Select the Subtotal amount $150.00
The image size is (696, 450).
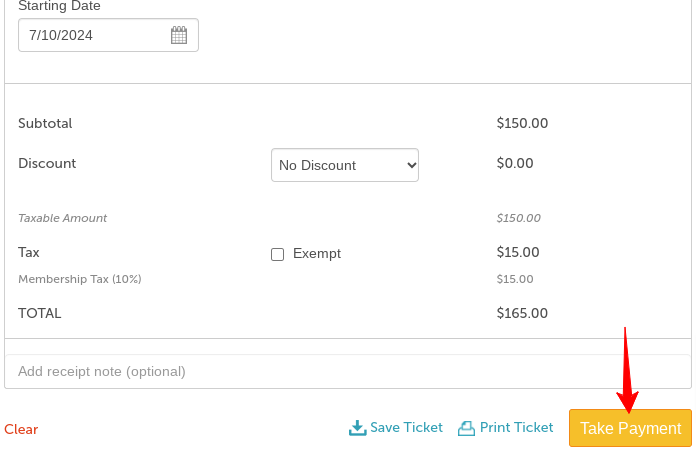[x=522, y=123]
